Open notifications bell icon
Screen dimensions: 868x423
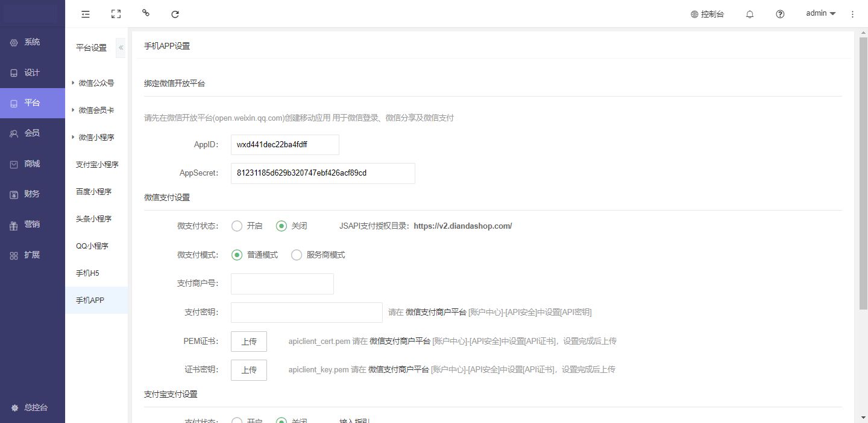pyautogui.click(x=750, y=14)
